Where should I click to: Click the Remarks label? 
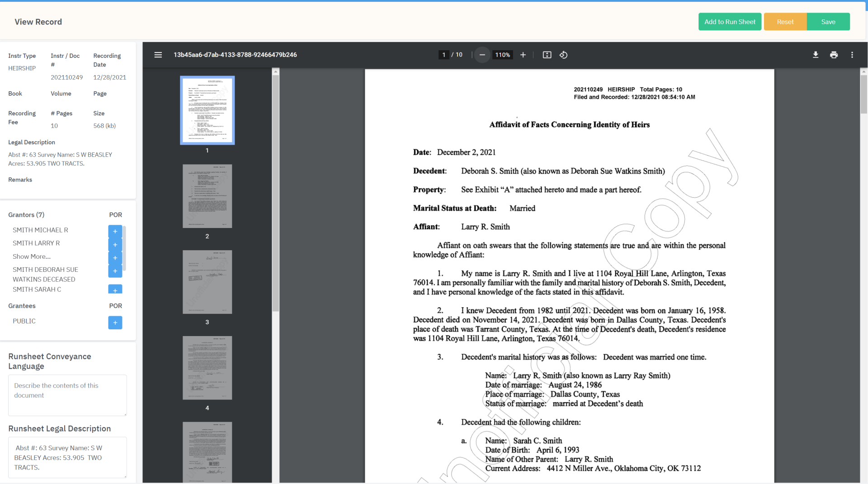(x=20, y=180)
